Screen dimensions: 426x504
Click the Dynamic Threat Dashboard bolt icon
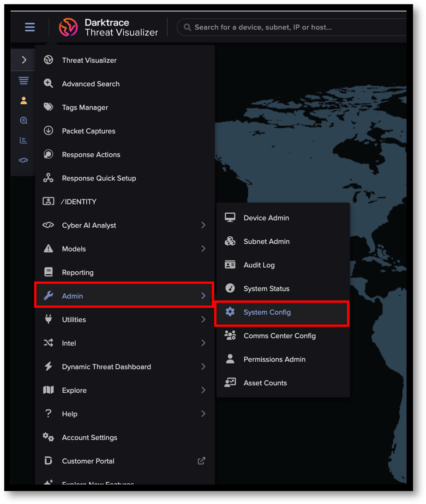tap(48, 366)
